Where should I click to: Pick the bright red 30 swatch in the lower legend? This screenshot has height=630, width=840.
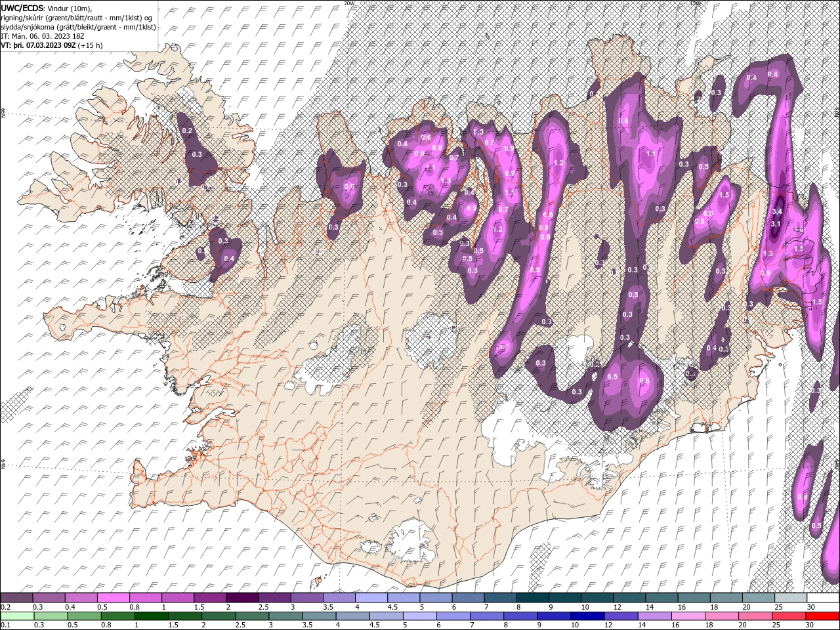point(823,616)
